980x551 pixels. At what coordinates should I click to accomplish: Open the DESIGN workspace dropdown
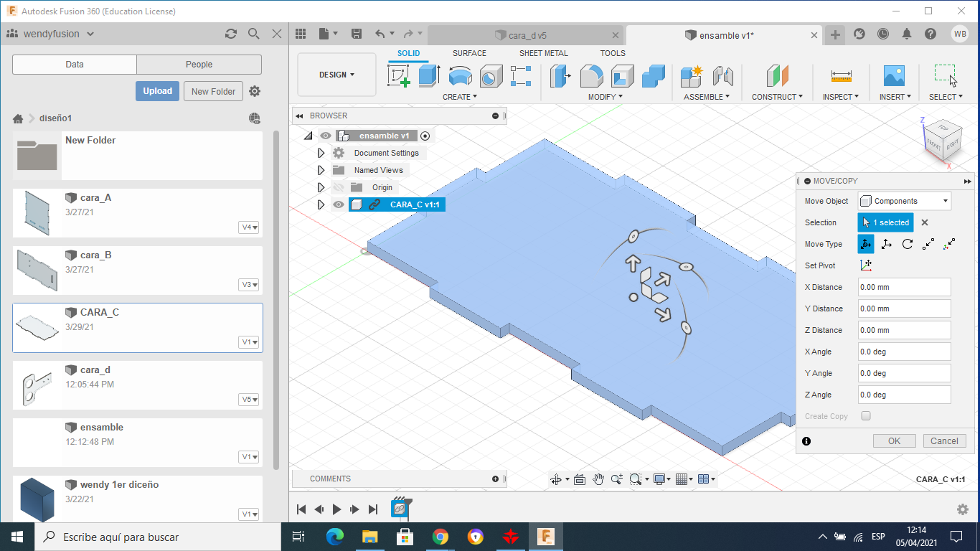point(336,75)
